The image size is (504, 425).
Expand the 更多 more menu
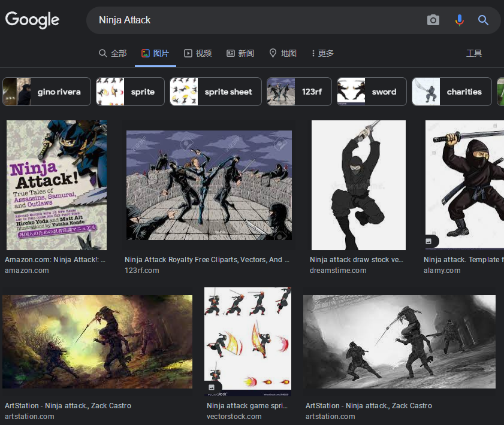pyautogui.click(x=323, y=53)
